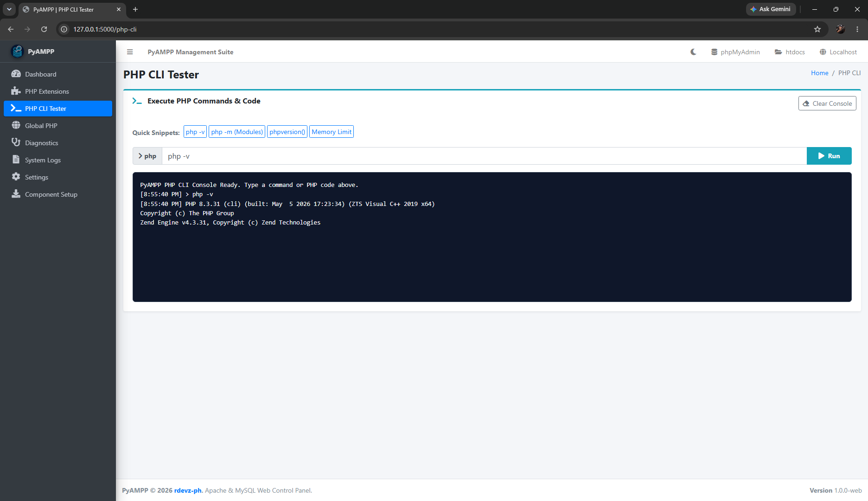Click 'Zend Engine v4.3.31' console line
This screenshot has width=868, height=501.
(x=230, y=222)
